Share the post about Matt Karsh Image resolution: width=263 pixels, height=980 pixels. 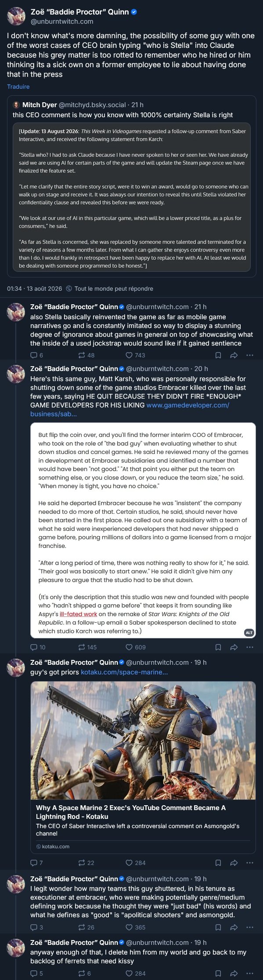(x=234, y=647)
